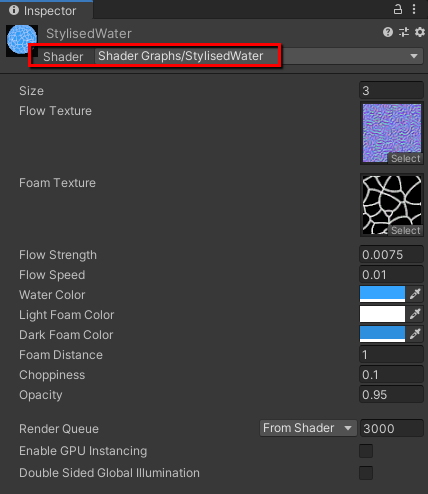This screenshot has width=428, height=494.
Task: Pick Water Color with the eyedropper
Action: pyautogui.click(x=415, y=294)
